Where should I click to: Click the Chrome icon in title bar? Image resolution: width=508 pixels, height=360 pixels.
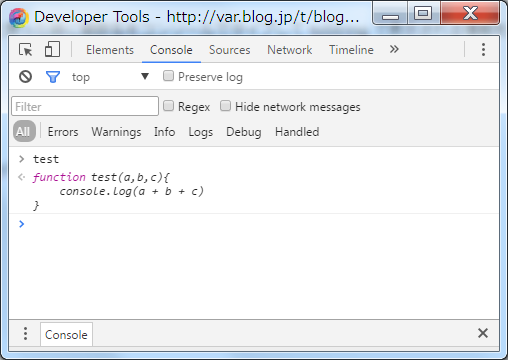tap(19, 18)
